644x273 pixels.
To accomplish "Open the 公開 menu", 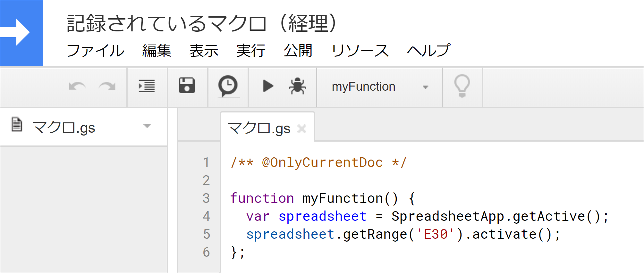I will tap(298, 51).
